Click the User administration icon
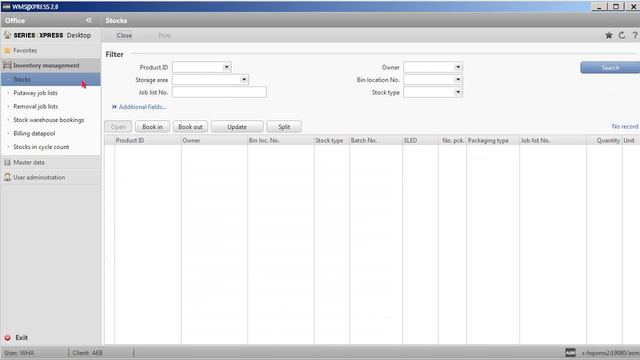The image size is (640, 360). point(7,177)
